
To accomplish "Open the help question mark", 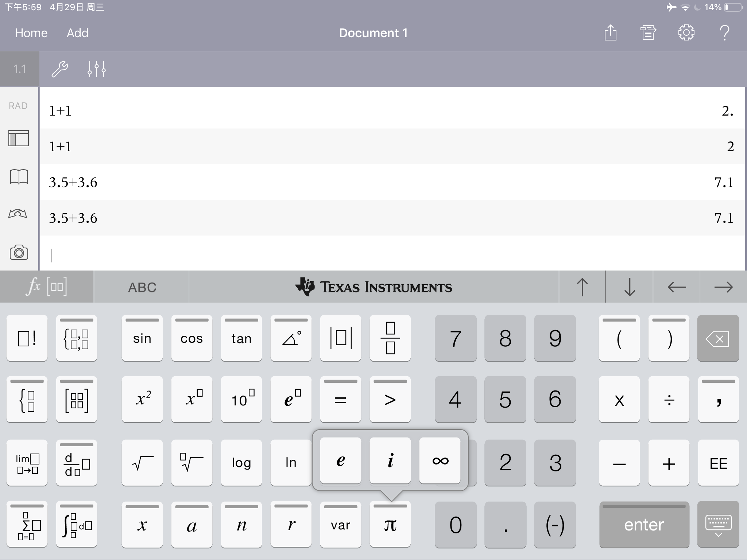I will coord(724,33).
